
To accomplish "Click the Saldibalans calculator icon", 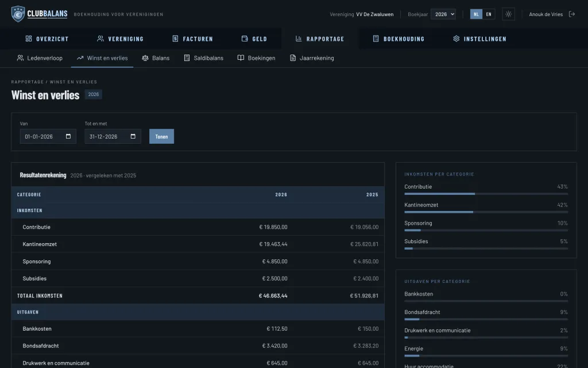I will [x=187, y=58].
